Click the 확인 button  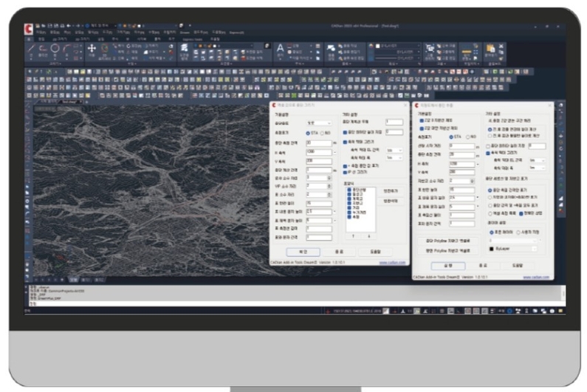(303, 252)
